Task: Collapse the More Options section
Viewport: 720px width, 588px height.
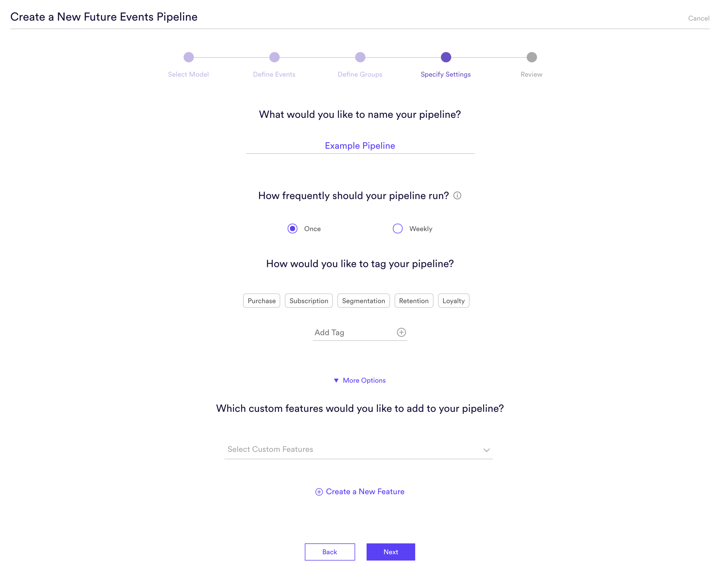Action: (x=360, y=380)
